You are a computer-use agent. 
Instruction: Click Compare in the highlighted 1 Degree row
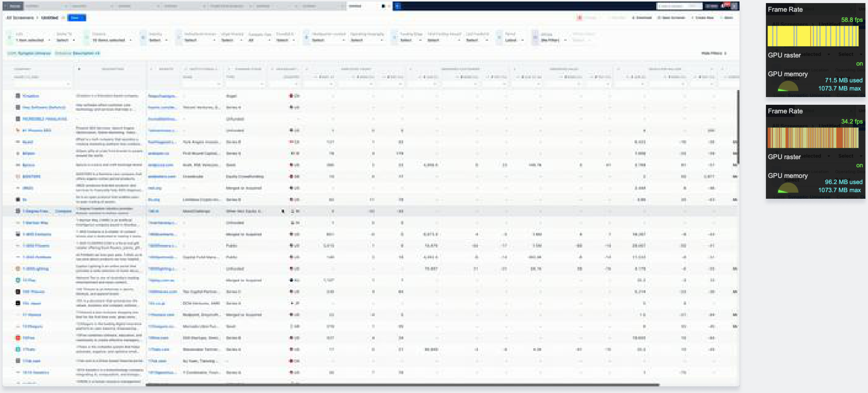pyautogui.click(x=63, y=211)
